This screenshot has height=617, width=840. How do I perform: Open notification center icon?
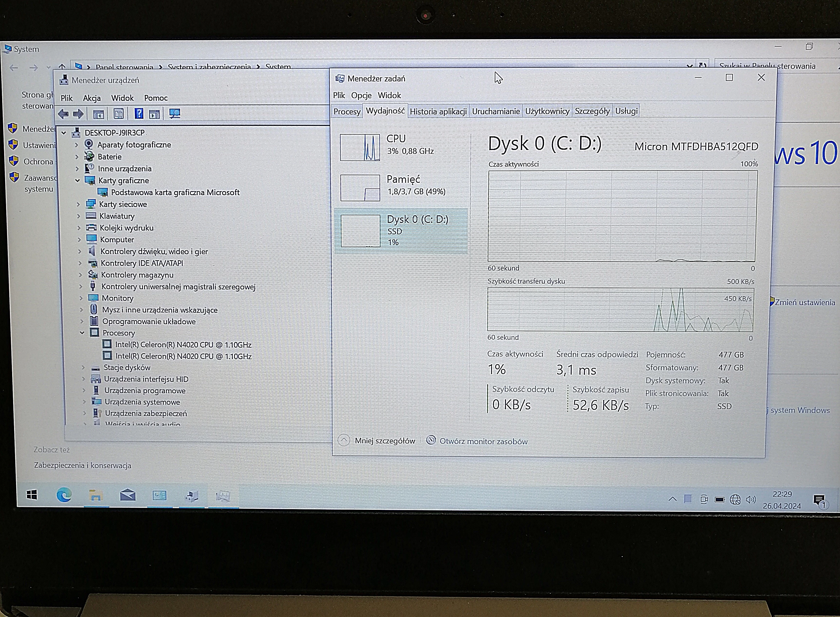coord(819,500)
